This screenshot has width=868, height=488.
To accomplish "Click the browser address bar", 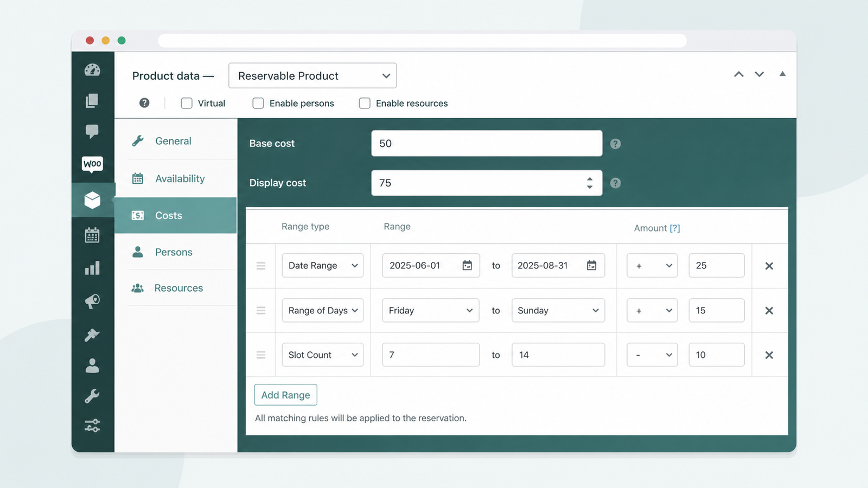I will (422, 41).
